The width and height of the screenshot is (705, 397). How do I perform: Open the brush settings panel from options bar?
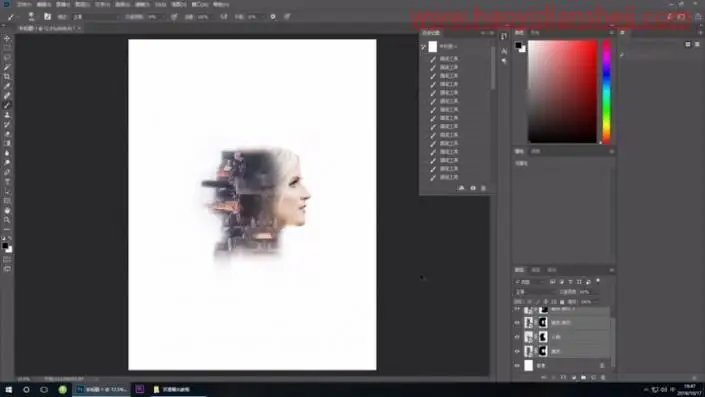coord(47,17)
